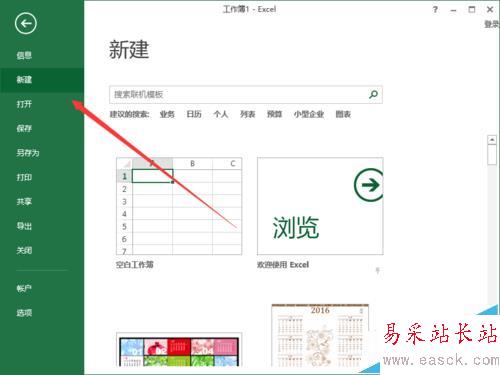500x375 pixels.
Task: Click the vertical scrollbar thumb
Action: [492, 155]
